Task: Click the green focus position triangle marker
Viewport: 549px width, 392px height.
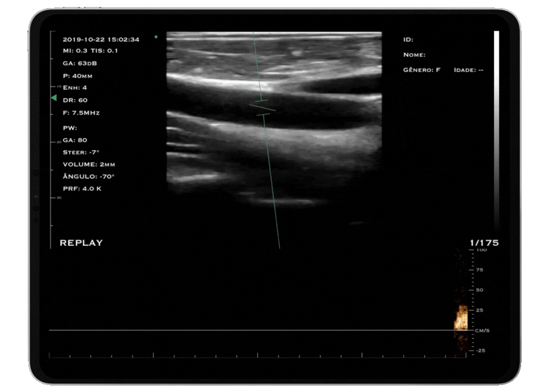Action: (54, 98)
